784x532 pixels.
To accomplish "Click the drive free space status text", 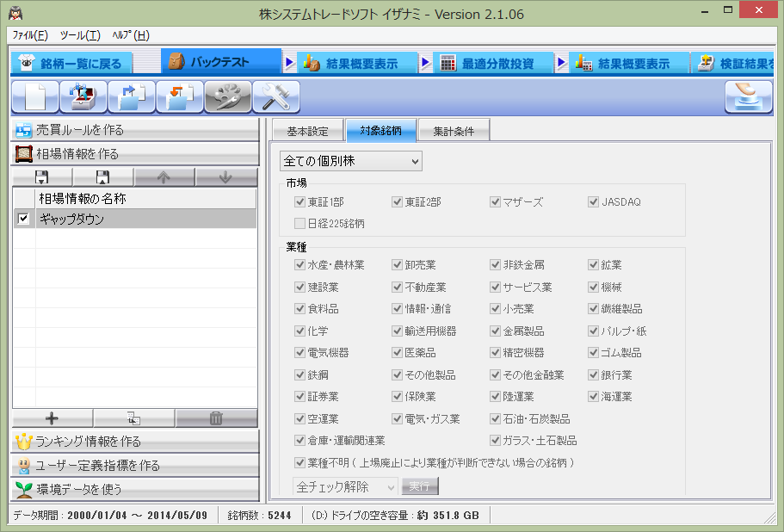I will click(x=395, y=516).
